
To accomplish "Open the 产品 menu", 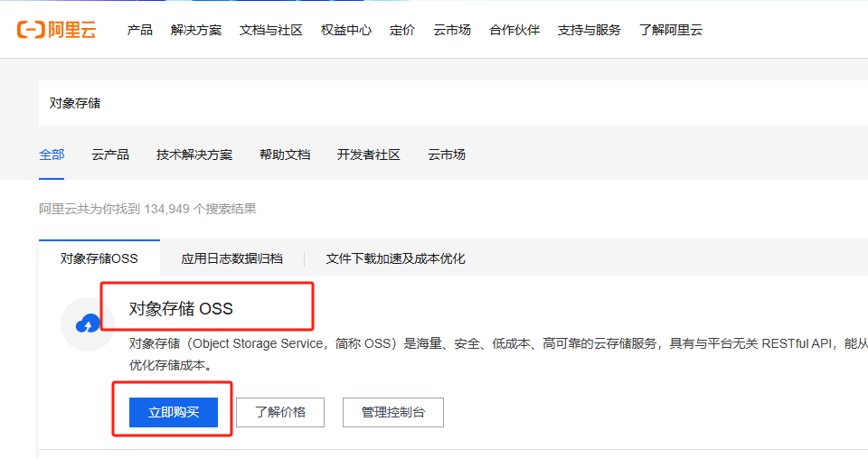I will point(139,30).
